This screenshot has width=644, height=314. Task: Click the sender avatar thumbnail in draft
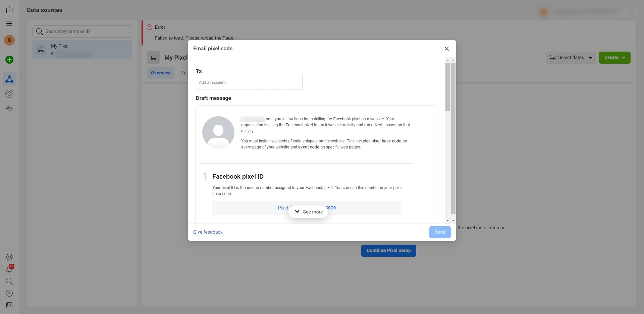click(x=218, y=132)
